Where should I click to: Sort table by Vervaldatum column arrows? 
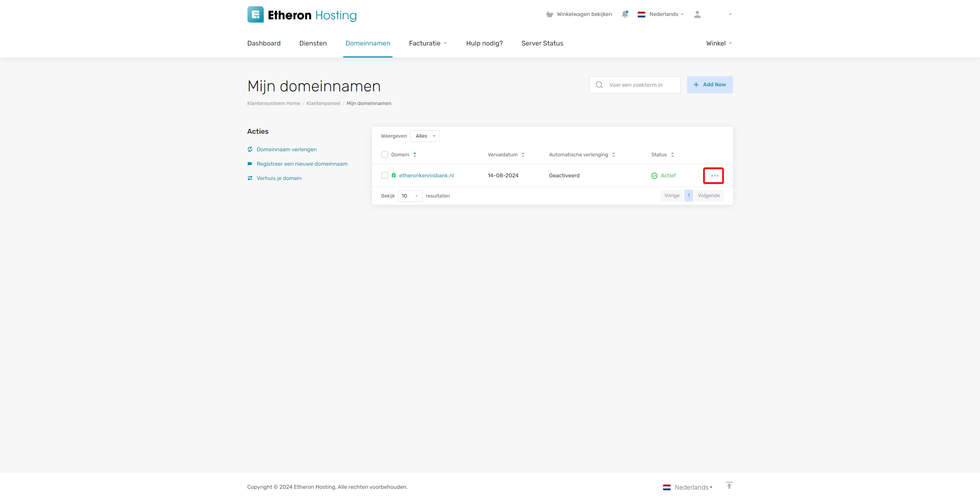click(523, 155)
